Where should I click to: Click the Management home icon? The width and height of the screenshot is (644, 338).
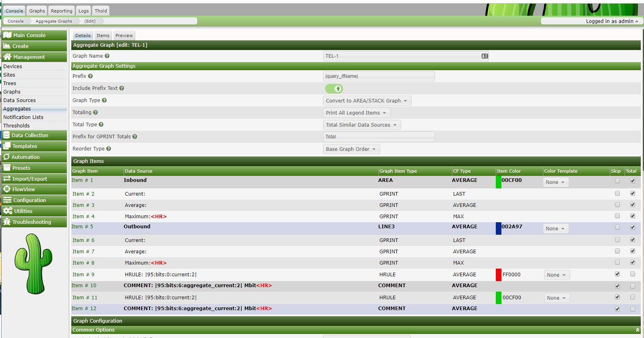(7, 57)
